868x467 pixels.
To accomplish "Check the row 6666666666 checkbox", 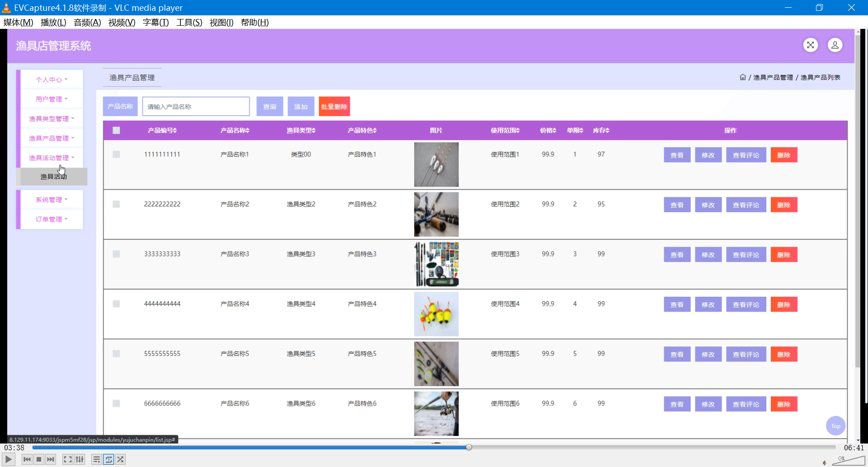I will [x=116, y=404].
